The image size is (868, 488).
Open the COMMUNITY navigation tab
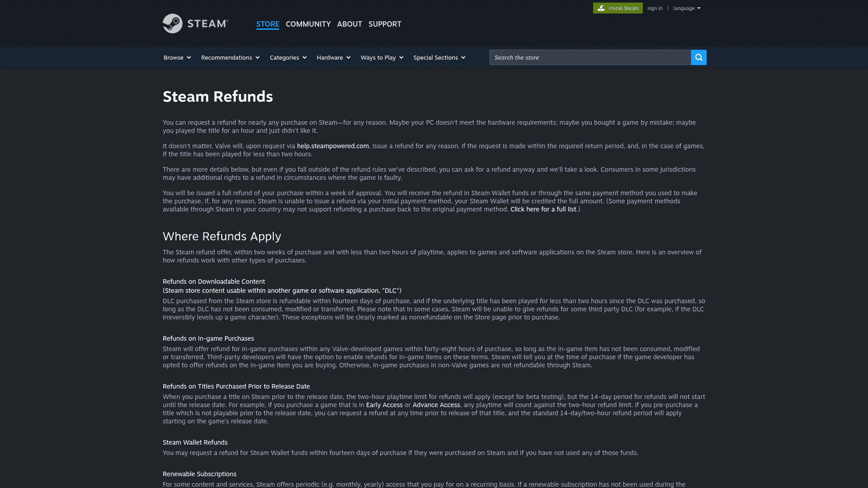tap(308, 24)
